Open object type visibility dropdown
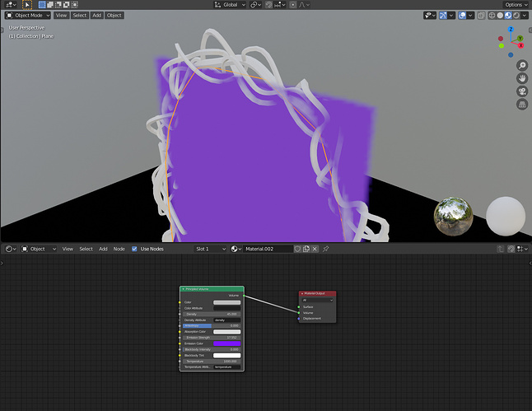532x411 pixels. pyautogui.click(x=430, y=16)
